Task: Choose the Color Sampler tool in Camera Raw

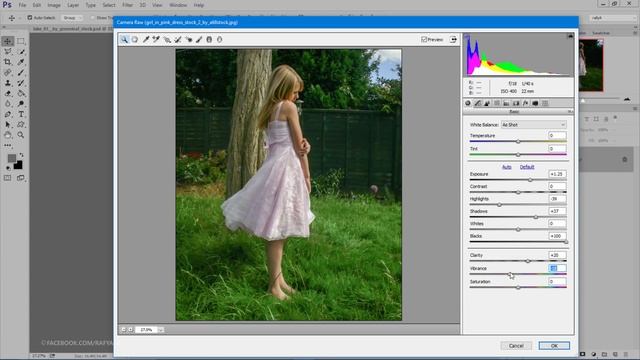Action: (156, 40)
